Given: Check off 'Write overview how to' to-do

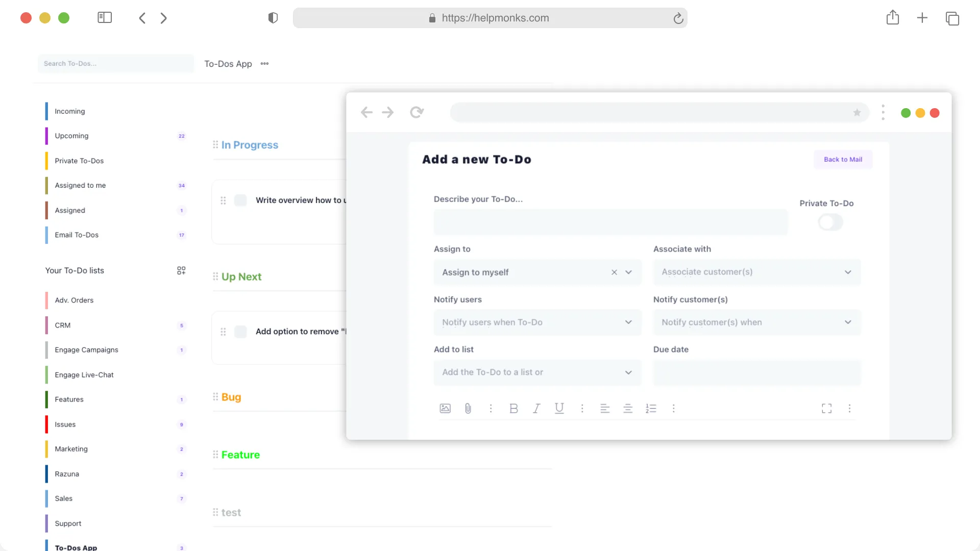Looking at the screenshot, I should pyautogui.click(x=240, y=200).
